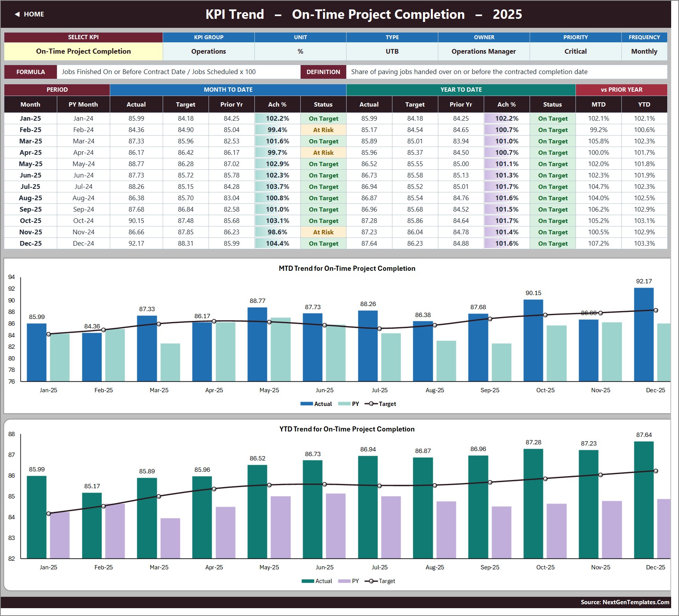Click the PY legend swatch in MTD chart
This screenshot has height=616, width=679.
344,404
